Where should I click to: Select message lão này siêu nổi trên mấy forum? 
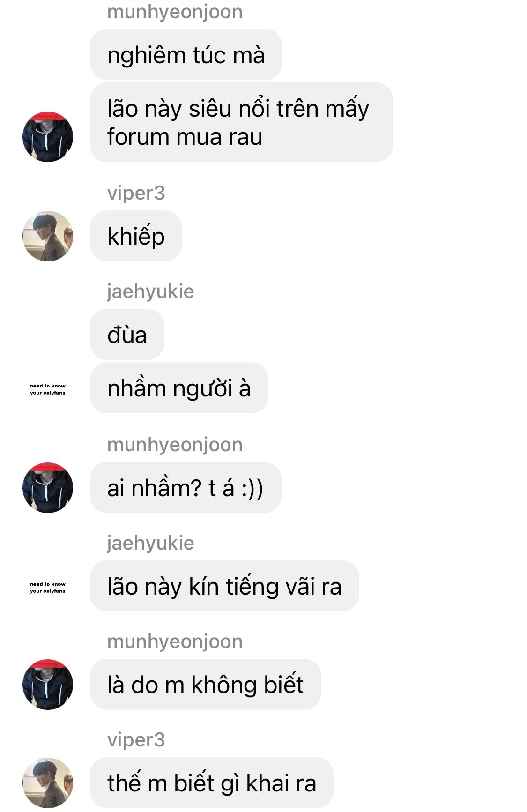(x=241, y=122)
